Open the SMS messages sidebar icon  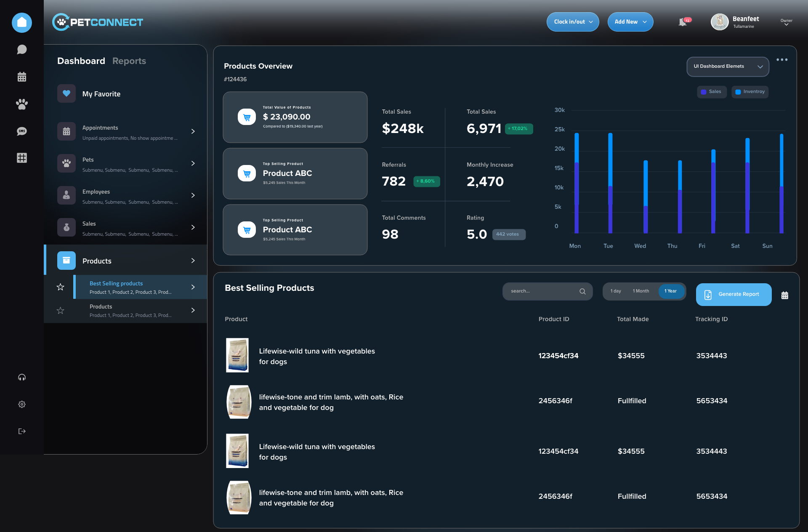22,131
